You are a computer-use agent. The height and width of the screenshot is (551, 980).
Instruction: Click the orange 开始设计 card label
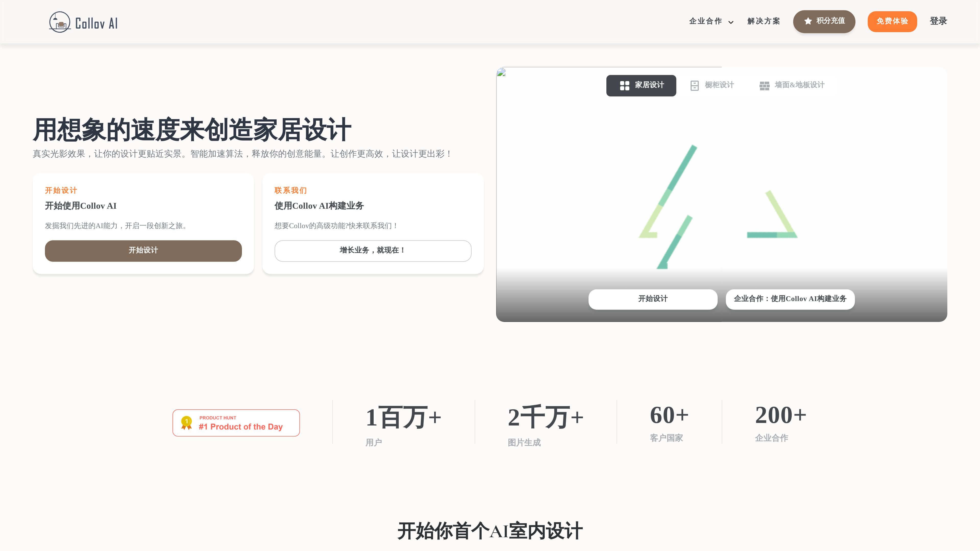(x=61, y=191)
